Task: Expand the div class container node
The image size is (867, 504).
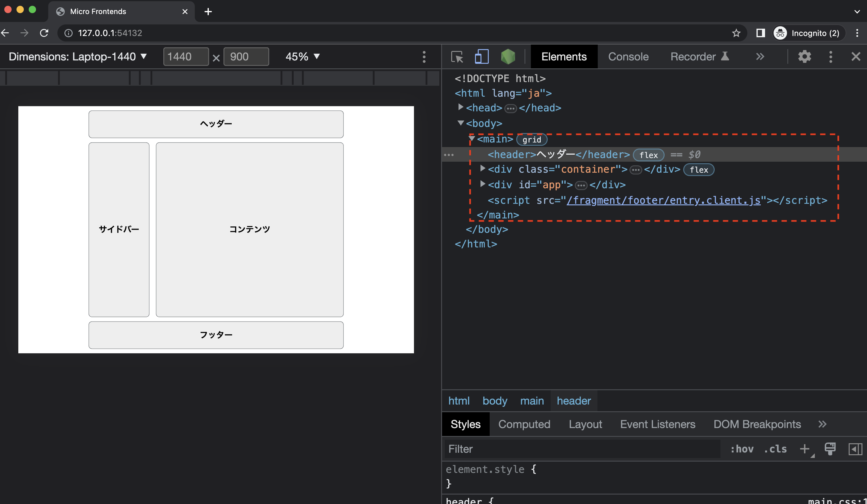Action: point(483,169)
